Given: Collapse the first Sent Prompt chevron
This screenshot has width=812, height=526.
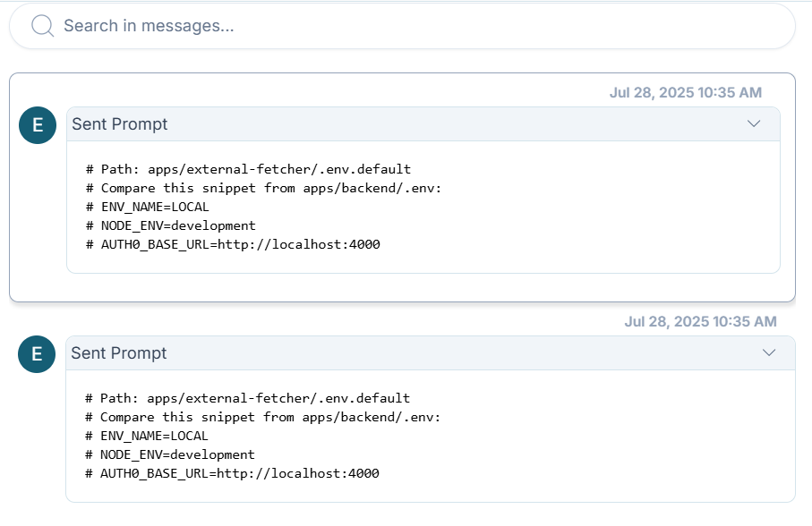Looking at the screenshot, I should (x=754, y=123).
